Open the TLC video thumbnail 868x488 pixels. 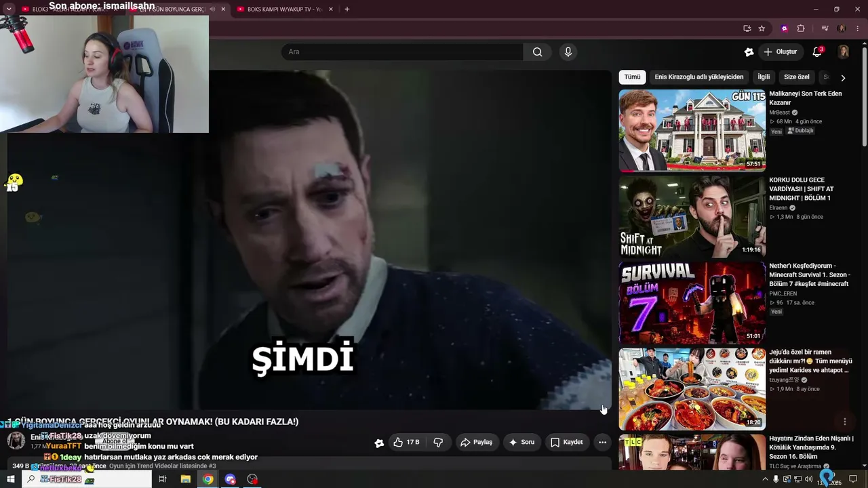click(x=692, y=452)
